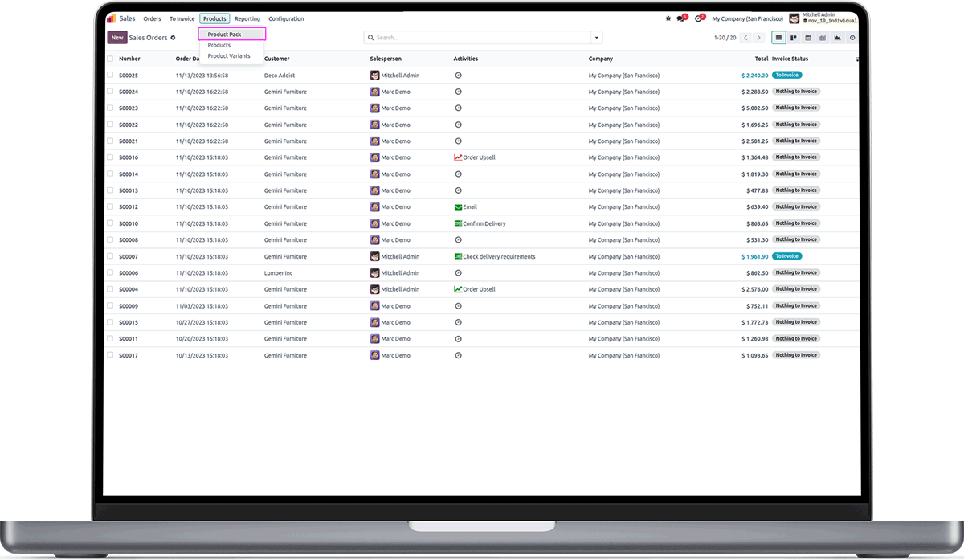Click Order Upsell activity icon on S00004
The image size is (964, 560).
pos(458,289)
